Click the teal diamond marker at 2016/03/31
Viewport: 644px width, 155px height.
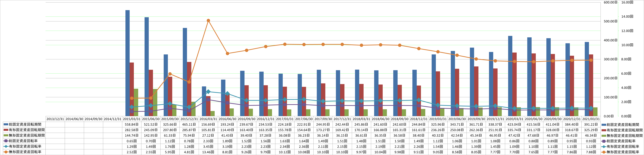tap(208, 92)
